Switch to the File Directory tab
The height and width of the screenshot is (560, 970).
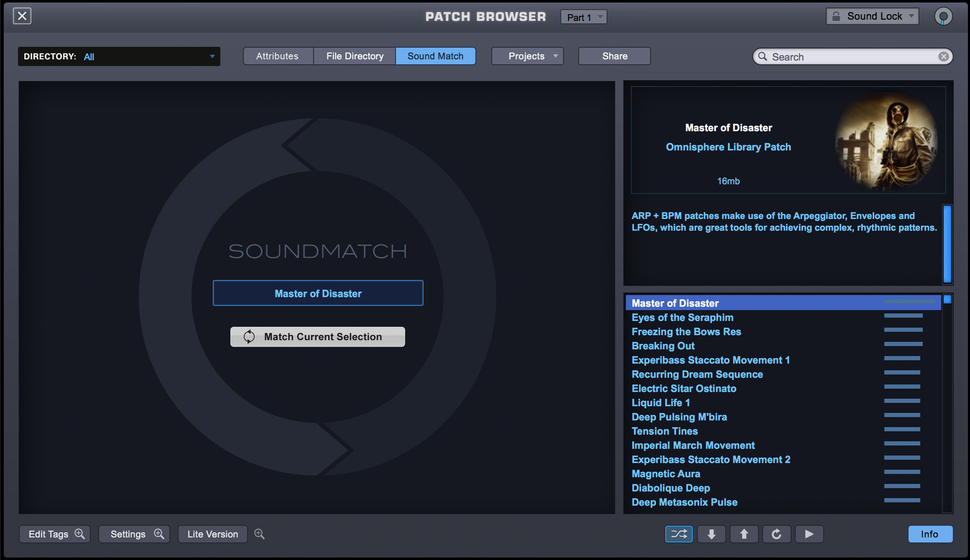click(354, 55)
